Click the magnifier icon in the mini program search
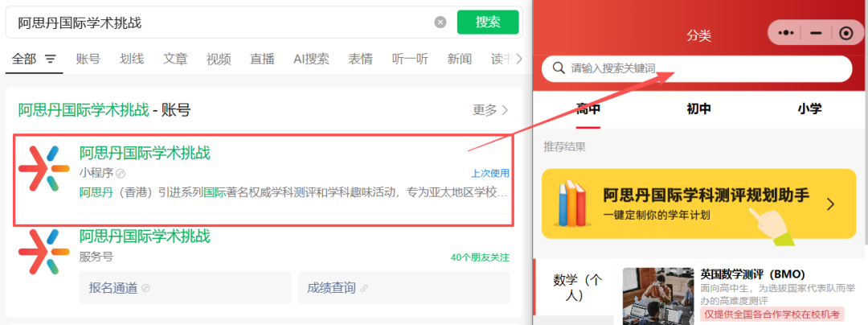This screenshot has width=868, height=325. click(558, 68)
